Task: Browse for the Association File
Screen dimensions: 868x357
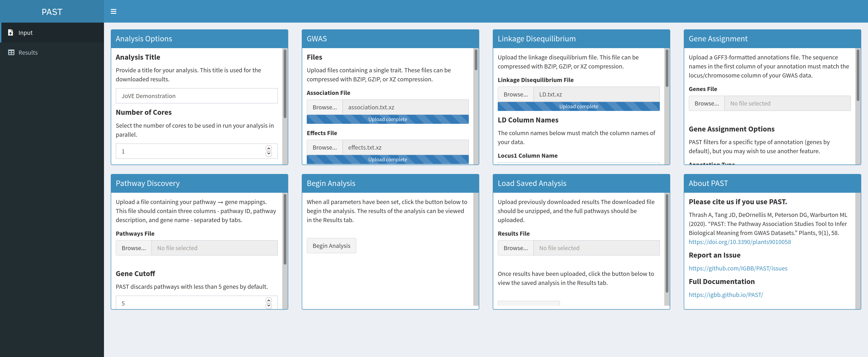Action: [324, 107]
